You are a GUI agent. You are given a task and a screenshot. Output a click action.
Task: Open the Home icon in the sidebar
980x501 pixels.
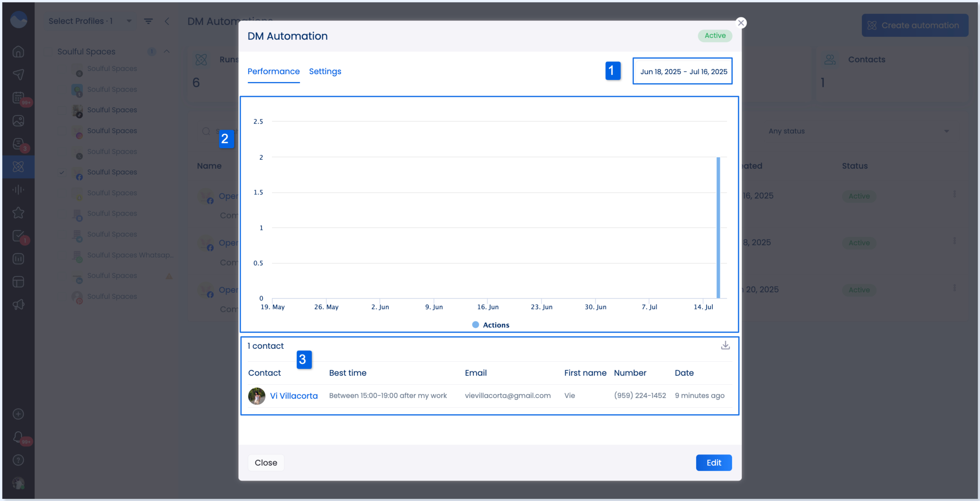(18, 51)
